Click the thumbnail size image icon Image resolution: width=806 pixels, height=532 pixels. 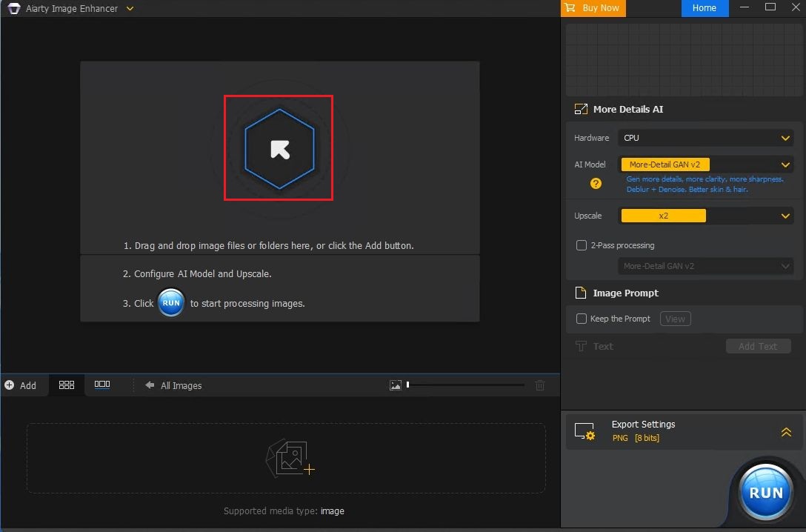click(x=396, y=384)
